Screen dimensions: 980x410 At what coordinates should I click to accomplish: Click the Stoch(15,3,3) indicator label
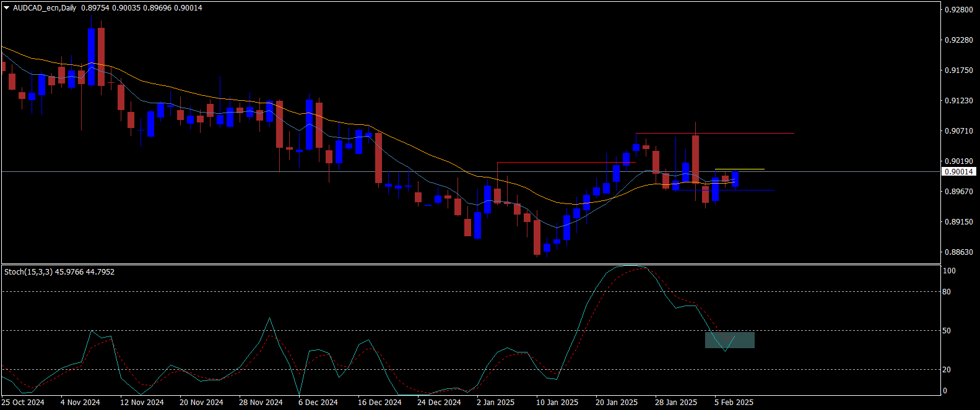click(28, 271)
